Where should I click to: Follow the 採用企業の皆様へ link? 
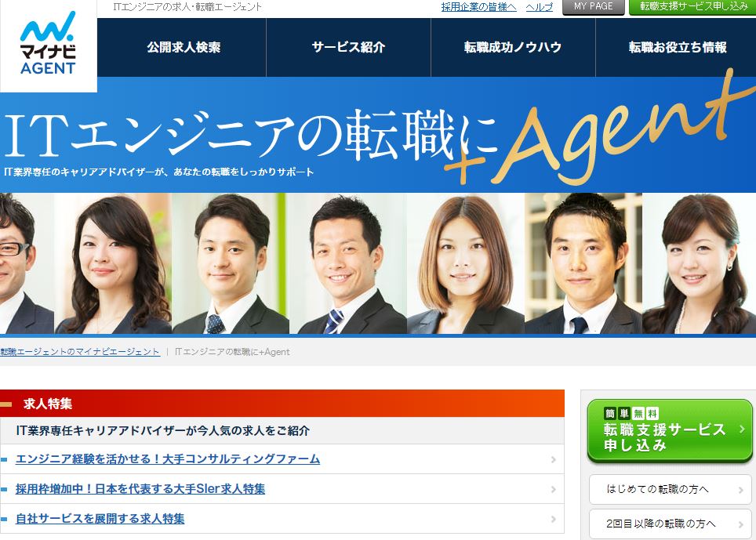point(478,7)
